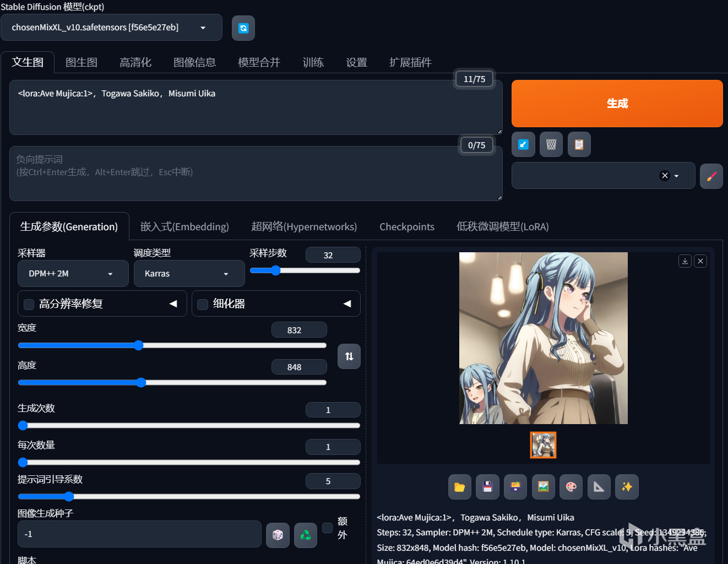Click the 高度 slider handle
Image resolution: width=728 pixels, height=564 pixels.
tap(141, 382)
